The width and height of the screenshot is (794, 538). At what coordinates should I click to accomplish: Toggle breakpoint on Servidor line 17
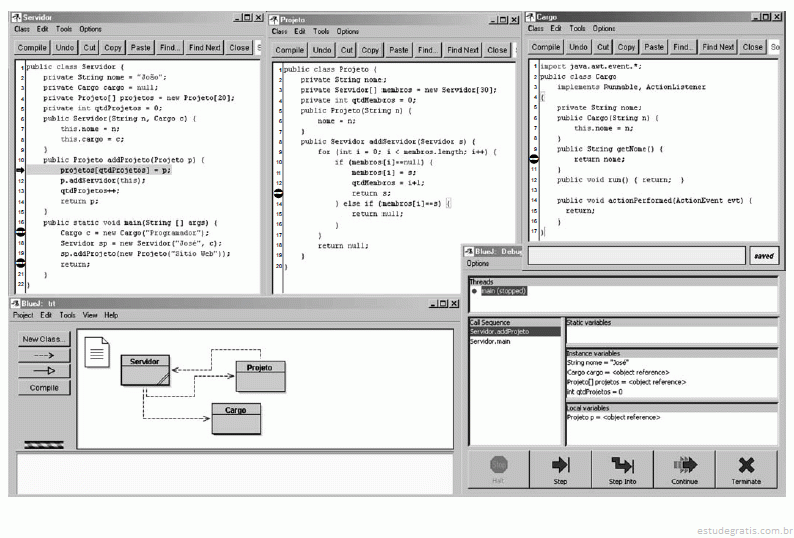[x=19, y=232]
